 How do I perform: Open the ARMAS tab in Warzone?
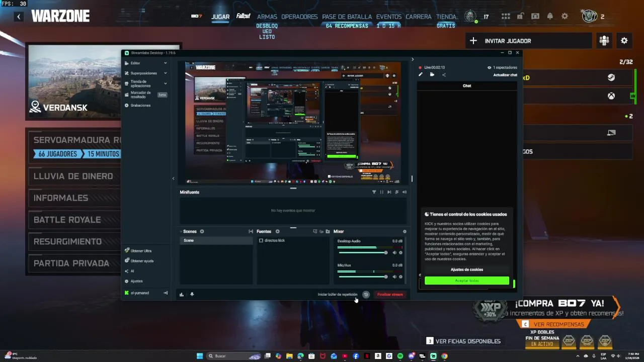(267, 17)
